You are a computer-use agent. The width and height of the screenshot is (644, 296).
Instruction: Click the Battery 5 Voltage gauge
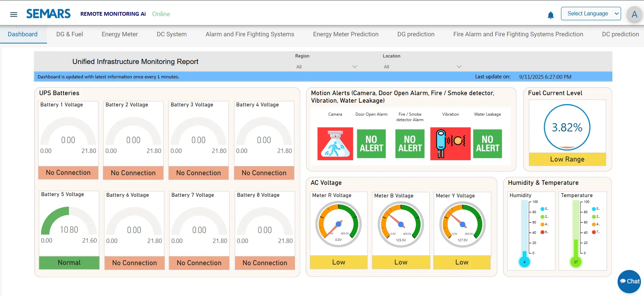coord(69,222)
